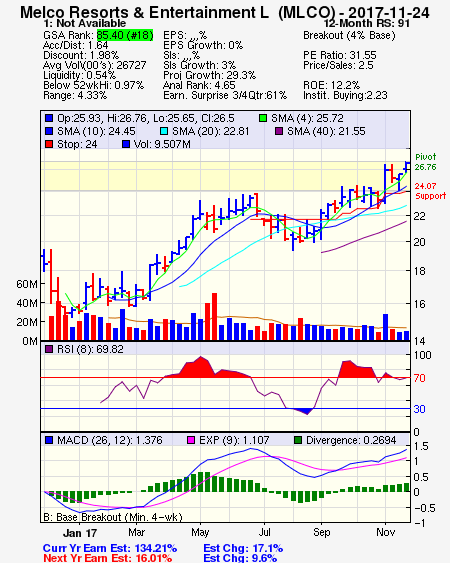
Task: Click the 'SMA (10): 24.45' legend text
Action: (x=96, y=131)
